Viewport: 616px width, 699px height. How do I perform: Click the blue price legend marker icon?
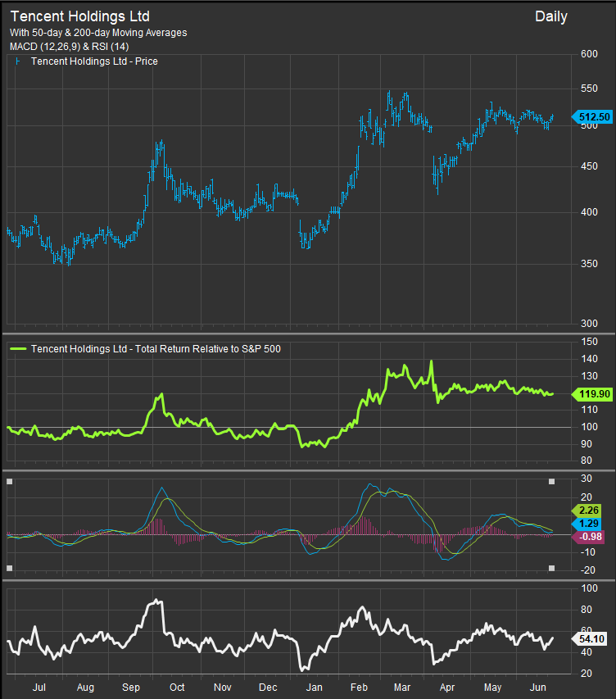(x=17, y=61)
